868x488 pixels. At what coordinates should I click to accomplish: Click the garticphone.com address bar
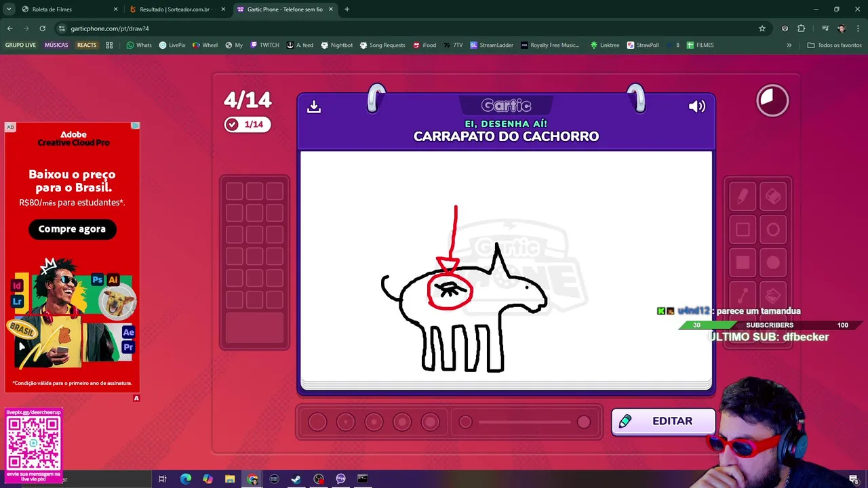[407, 28]
